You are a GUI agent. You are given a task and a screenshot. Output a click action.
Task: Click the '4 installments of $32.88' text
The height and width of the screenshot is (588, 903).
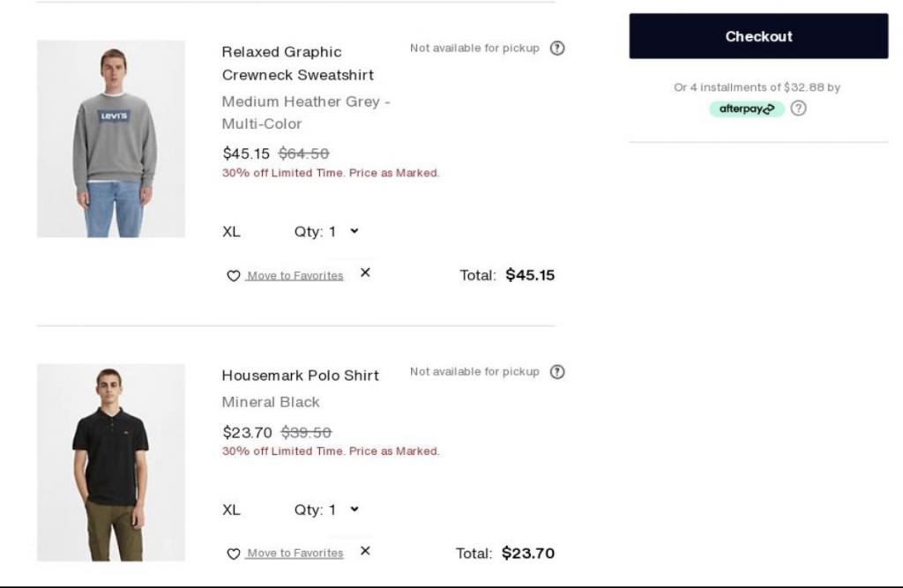757,87
